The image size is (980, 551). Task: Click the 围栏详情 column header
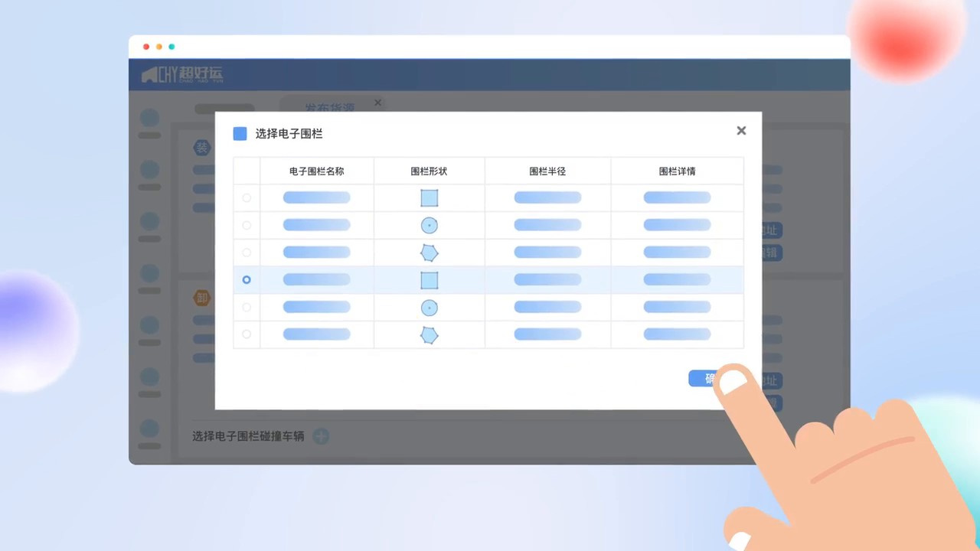tap(677, 171)
